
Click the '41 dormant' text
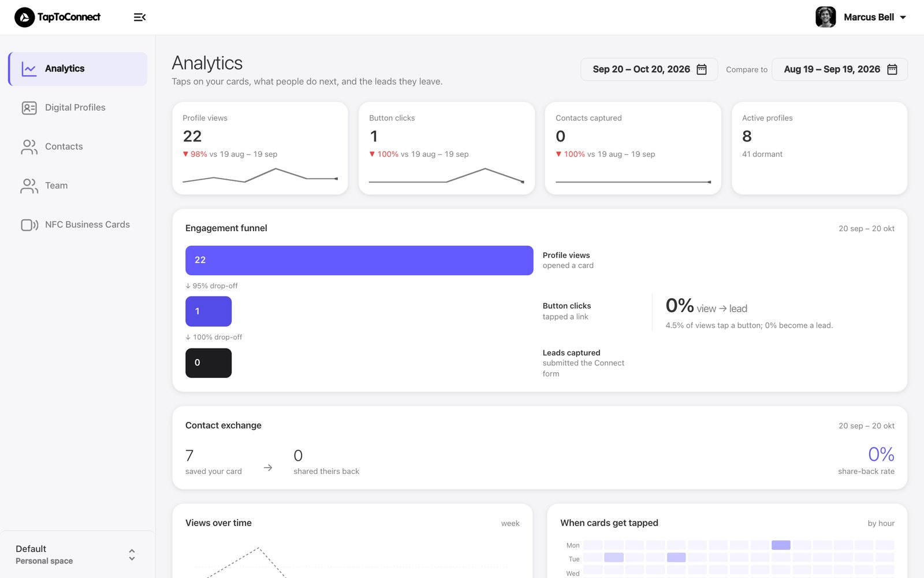762,154
